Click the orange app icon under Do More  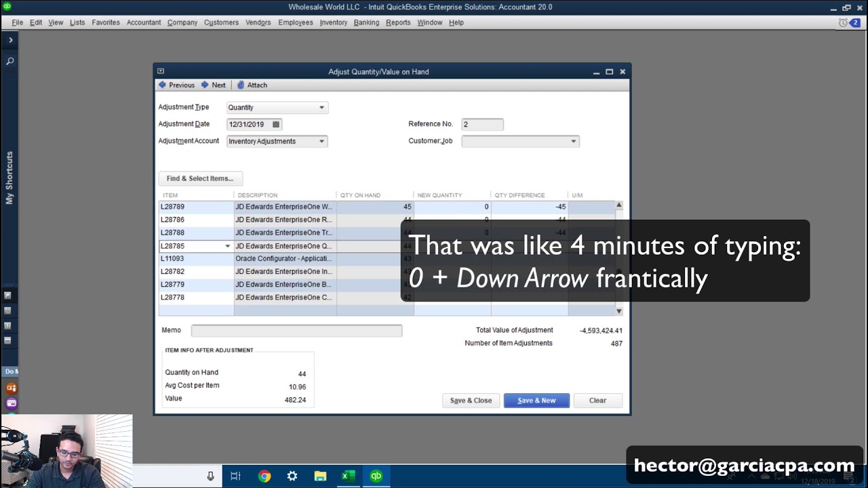(11, 388)
